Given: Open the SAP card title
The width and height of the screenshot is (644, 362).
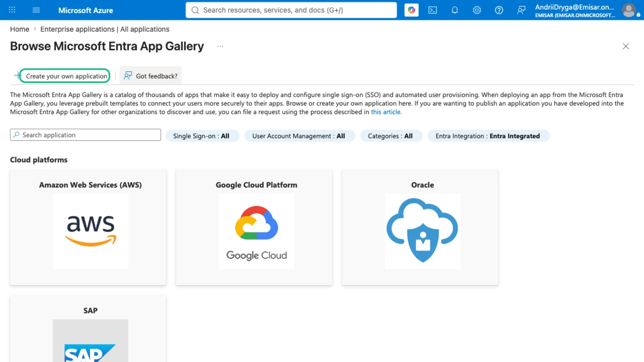Looking at the screenshot, I should click(90, 310).
